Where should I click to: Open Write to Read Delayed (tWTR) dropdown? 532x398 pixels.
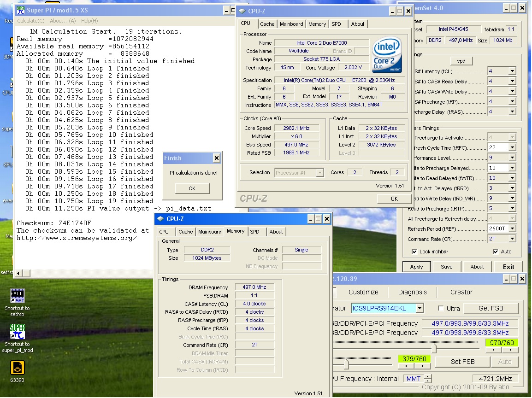pyautogui.click(x=512, y=178)
